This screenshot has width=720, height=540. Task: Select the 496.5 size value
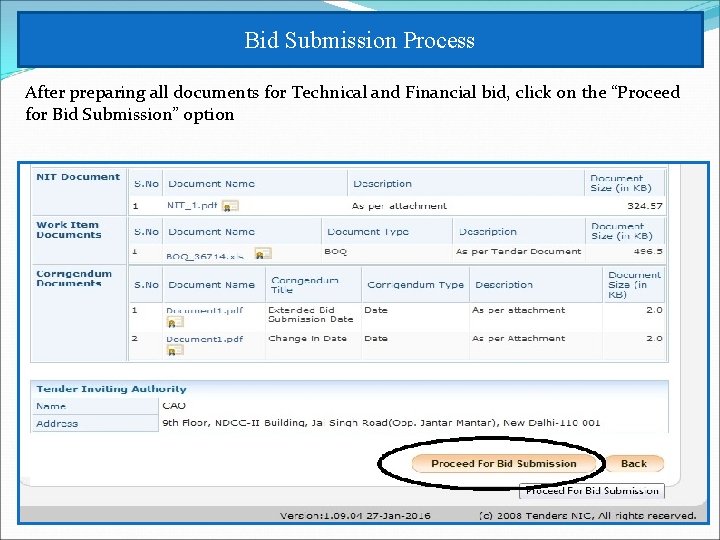648,252
